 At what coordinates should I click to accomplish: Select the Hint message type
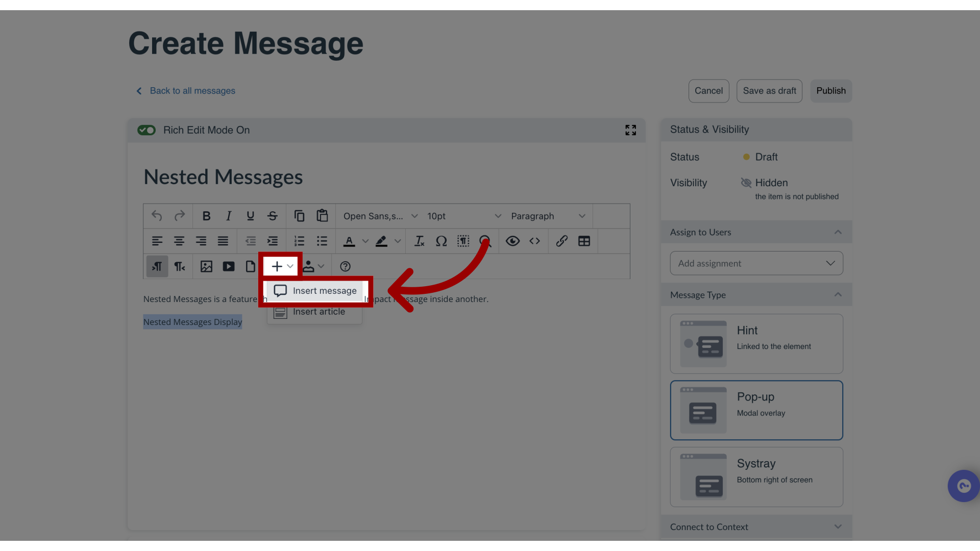[756, 343]
